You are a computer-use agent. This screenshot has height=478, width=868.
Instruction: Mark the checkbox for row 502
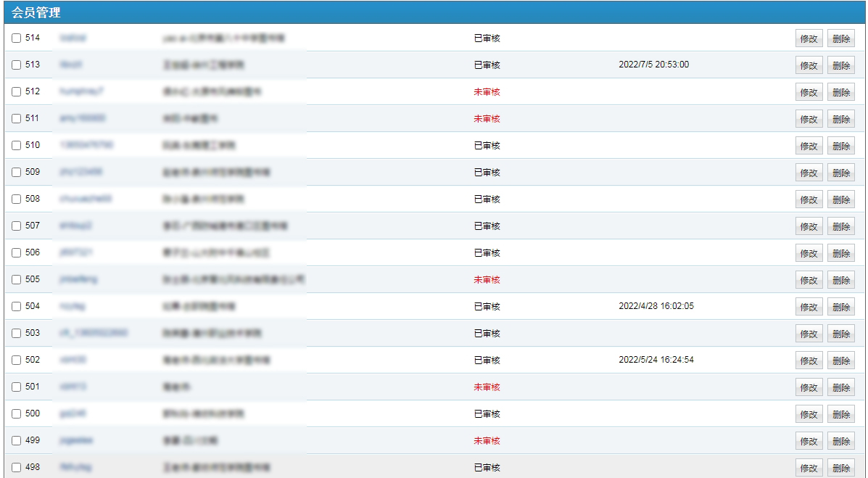coord(17,360)
